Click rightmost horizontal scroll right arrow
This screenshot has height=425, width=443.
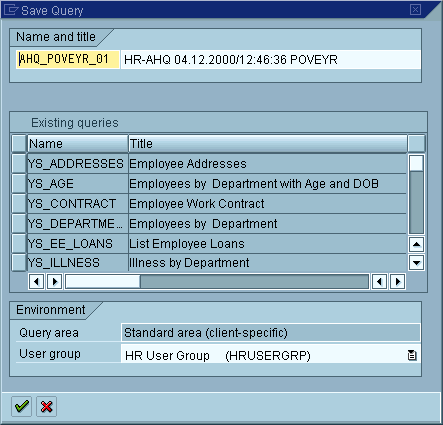(x=398, y=282)
